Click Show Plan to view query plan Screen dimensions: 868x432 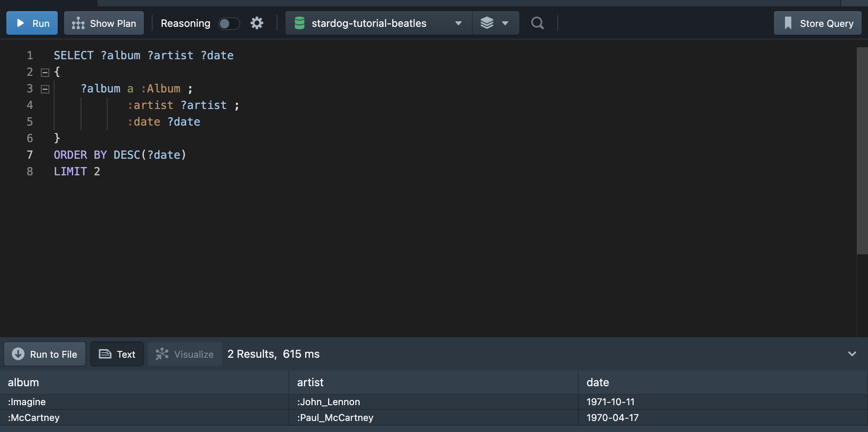pyautogui.click(x=105, y=23)
